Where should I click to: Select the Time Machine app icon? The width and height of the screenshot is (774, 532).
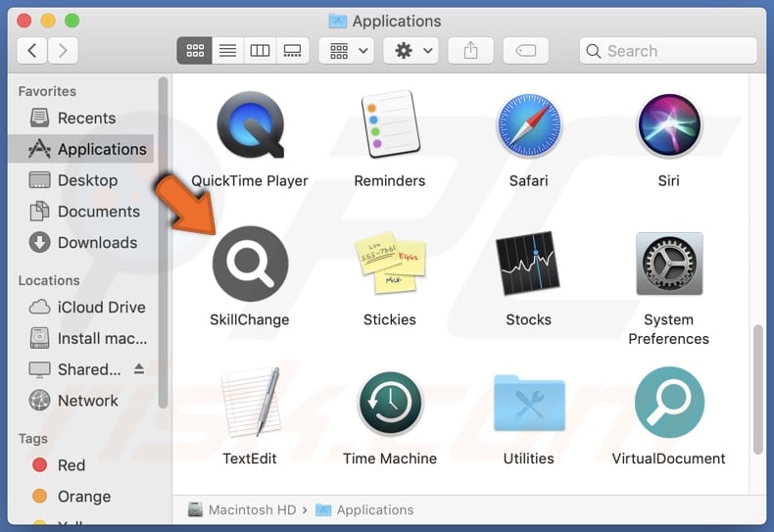pos(390,403)
